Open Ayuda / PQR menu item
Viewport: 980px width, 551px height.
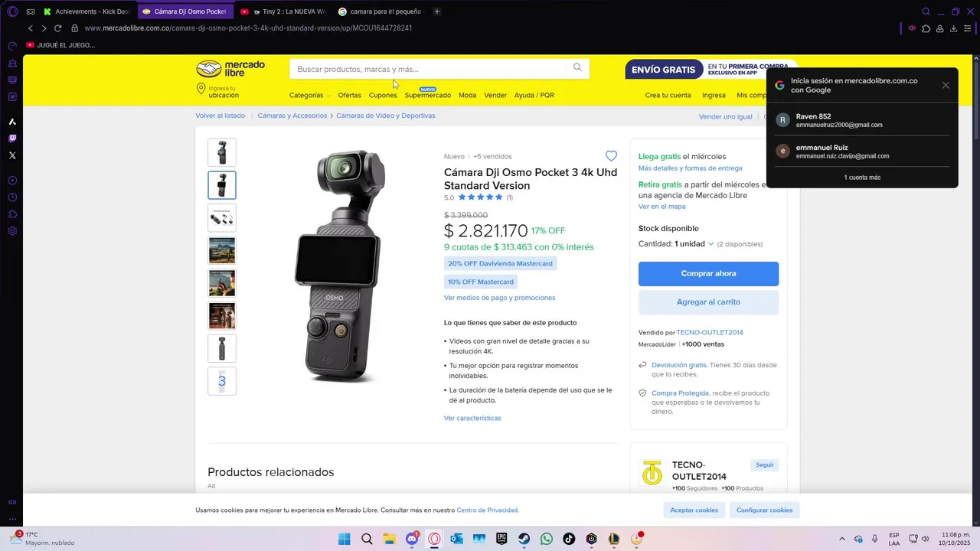534,95
